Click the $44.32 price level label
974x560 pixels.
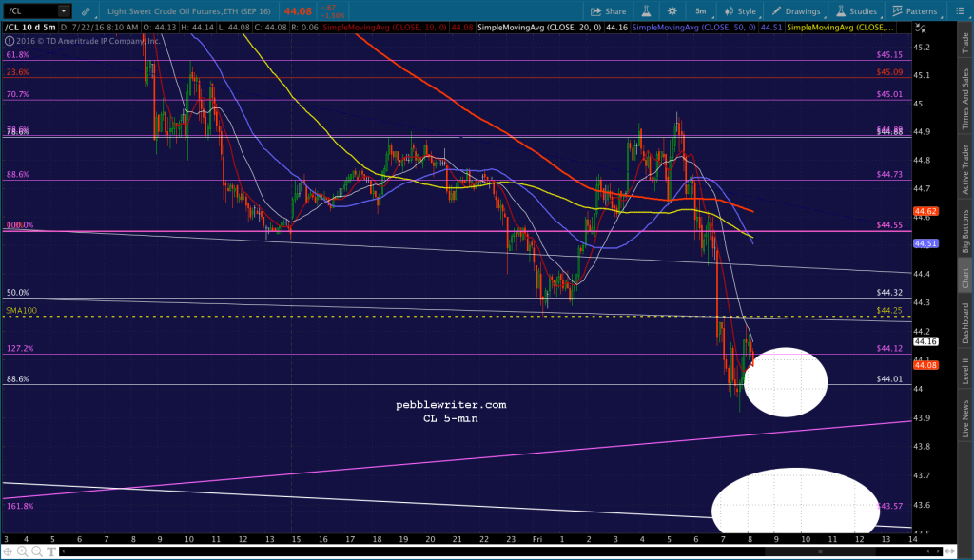(889, 293)
